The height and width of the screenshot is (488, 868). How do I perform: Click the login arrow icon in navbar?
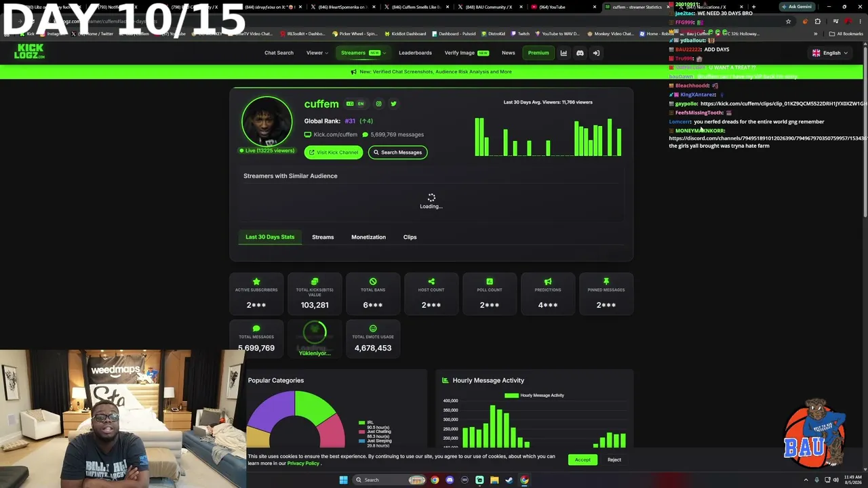(596, 53)
